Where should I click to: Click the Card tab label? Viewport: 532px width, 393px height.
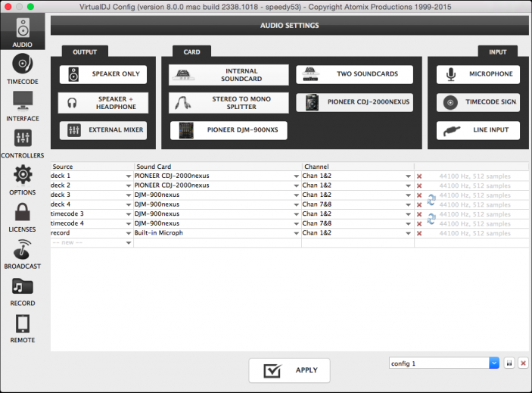(191, 51)
